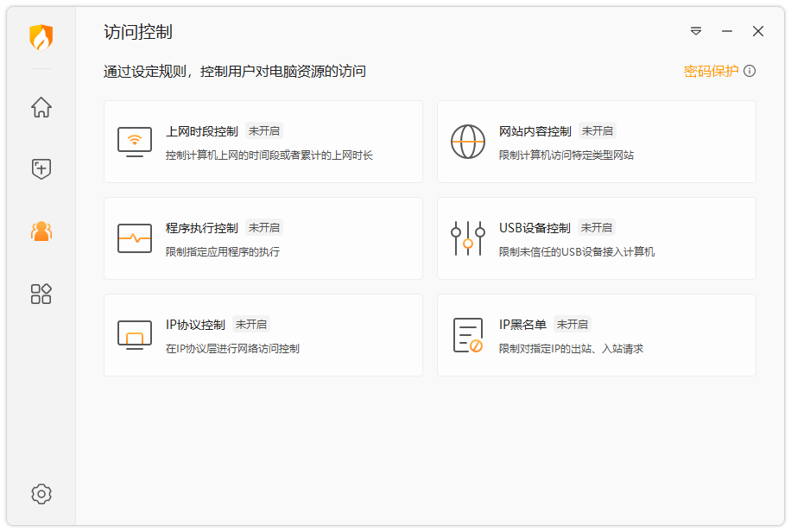Open the dropdown arrow in the title bar
The height and width of the screenshot is (532, 791).
pyautogui.click(x=695, y=31)
